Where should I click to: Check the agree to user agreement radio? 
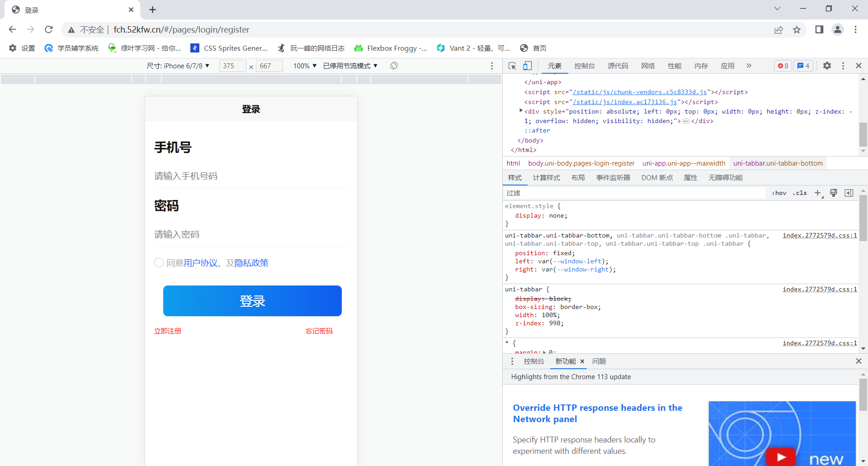pyautogui.click(x=159, y=263)
